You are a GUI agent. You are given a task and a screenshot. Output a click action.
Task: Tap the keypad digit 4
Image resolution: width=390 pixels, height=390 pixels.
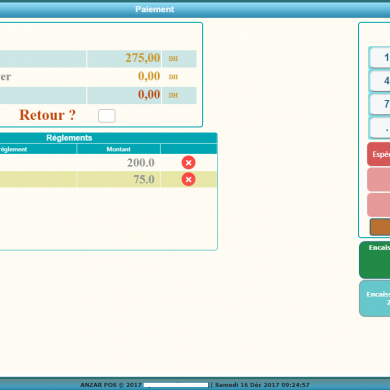tap(380, 81)
